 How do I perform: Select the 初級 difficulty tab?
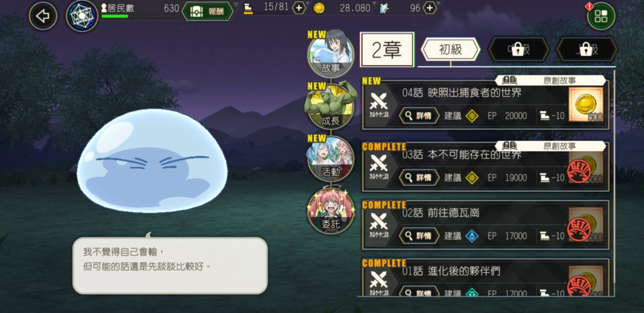coord(450,49)
